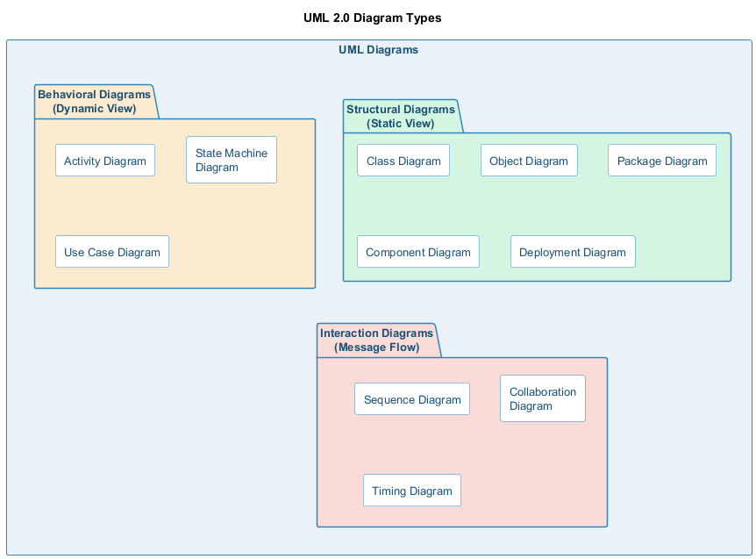Image resolution: width=756 pixels, height=559 pixels.
Task: Click empty green area in Structural package
Action: pyautogui.click(x=684, y=228)
